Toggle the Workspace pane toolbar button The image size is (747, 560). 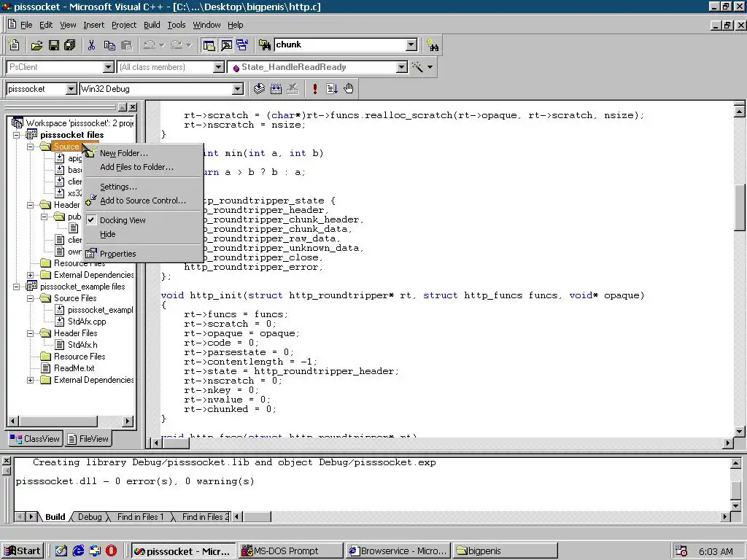tap(209, 45)
